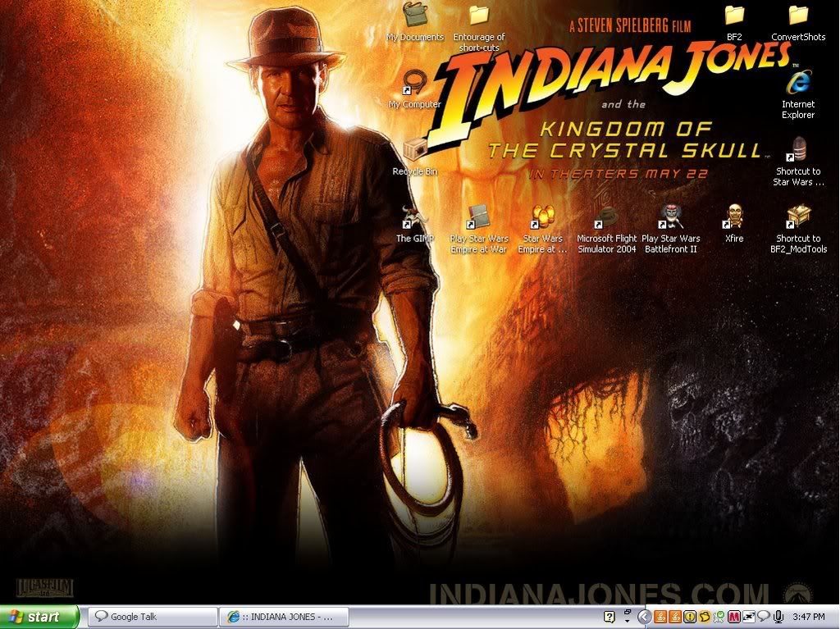Click the Google Talk speech bubble tray icon

(764, 616)
